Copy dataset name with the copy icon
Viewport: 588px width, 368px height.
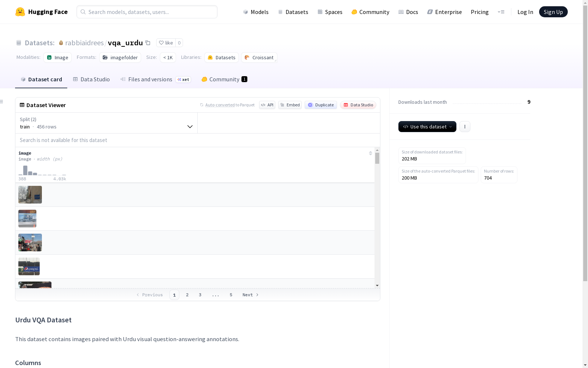point(148,43)
